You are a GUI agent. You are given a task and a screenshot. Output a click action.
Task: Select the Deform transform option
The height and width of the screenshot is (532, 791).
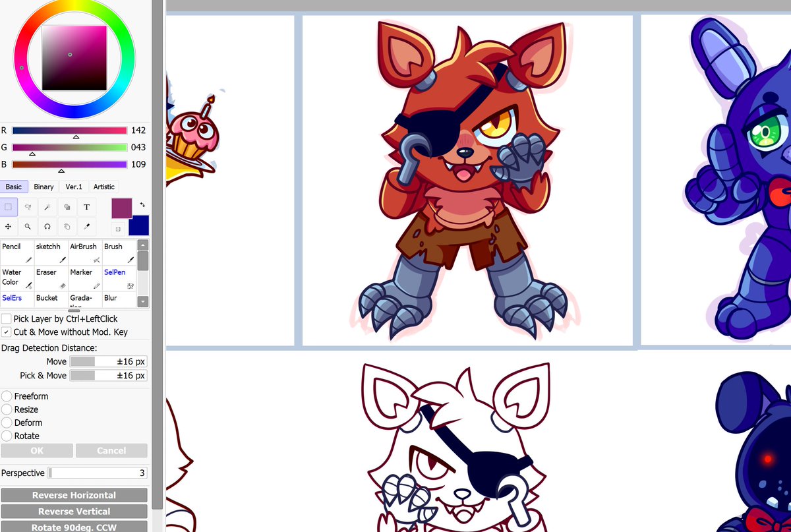click(x=6, y=423)
